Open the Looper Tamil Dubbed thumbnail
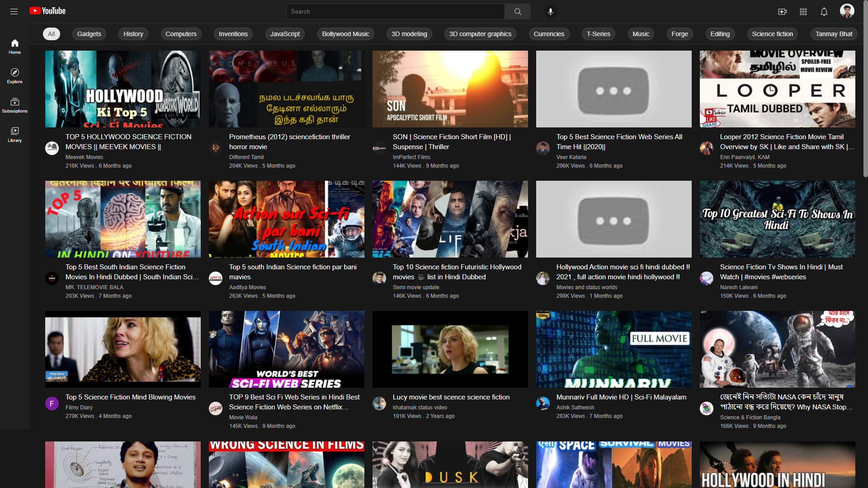868x488 pixels. pyautogui.click(x=777, y=89)
